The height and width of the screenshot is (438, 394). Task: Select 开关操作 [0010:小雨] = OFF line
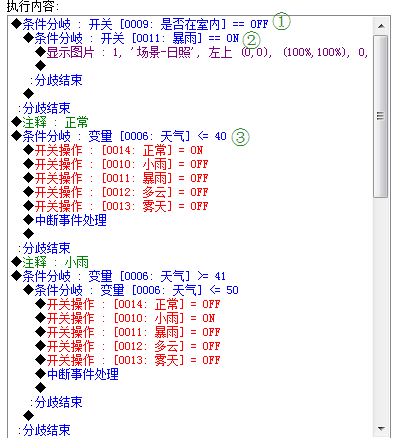pyautogui.click(x=116, y=164)
